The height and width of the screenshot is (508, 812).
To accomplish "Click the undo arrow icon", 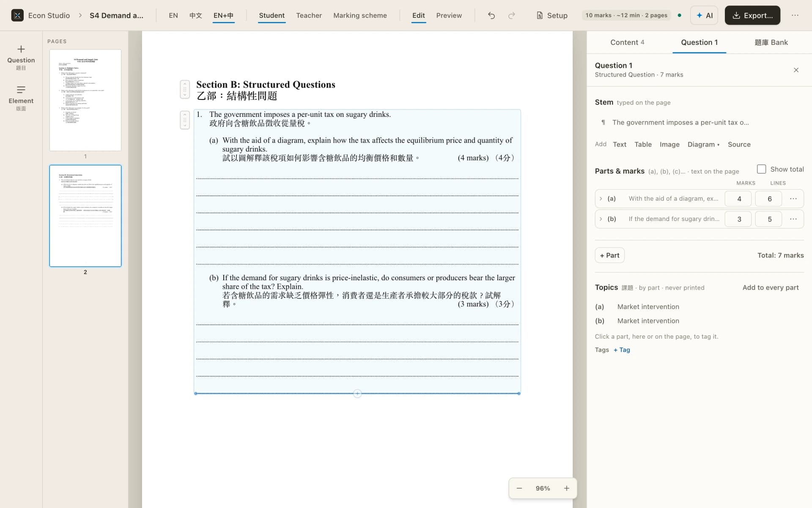I will (x=491, y=15).
